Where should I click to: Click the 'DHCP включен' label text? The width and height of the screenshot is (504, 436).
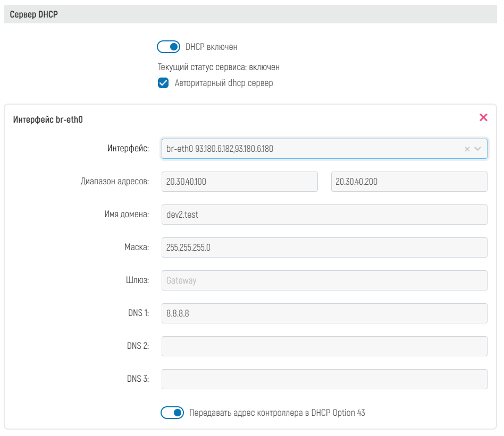[x=211, y=47]
